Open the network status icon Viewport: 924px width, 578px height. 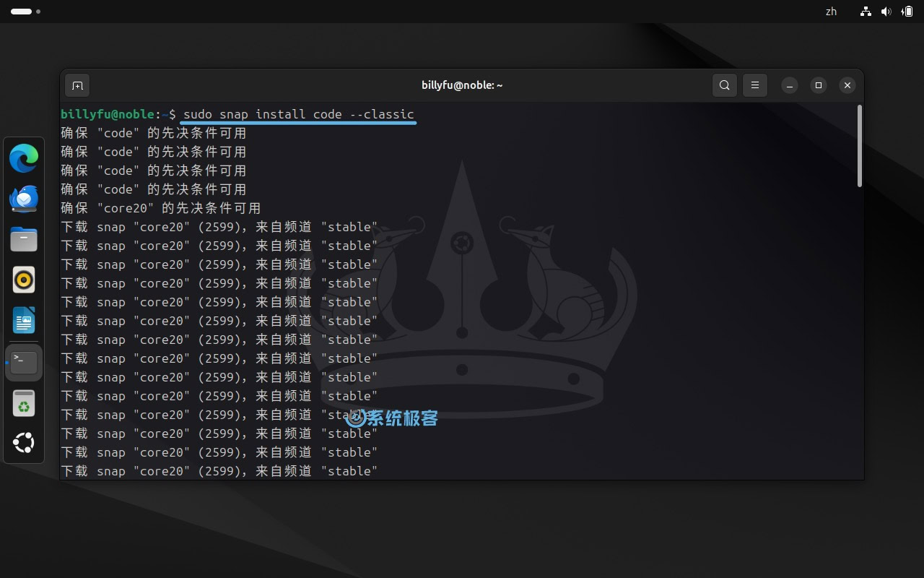tap(866, 12)
